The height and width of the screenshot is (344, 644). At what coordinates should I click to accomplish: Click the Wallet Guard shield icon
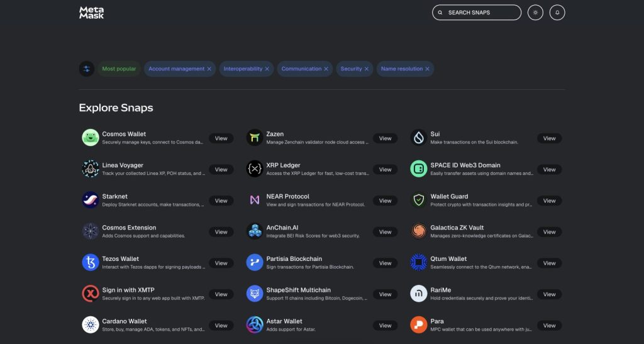click(x=419, y=200)
